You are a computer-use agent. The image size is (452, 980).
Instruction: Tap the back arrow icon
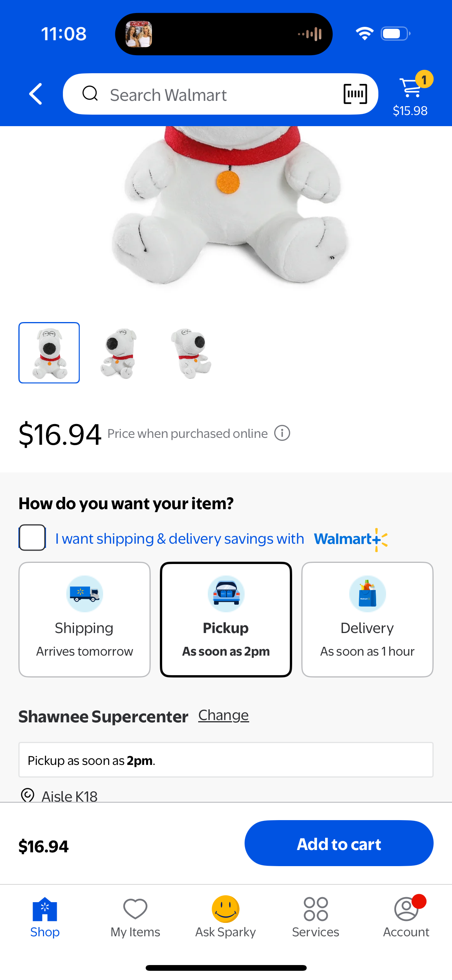(36, 94)
